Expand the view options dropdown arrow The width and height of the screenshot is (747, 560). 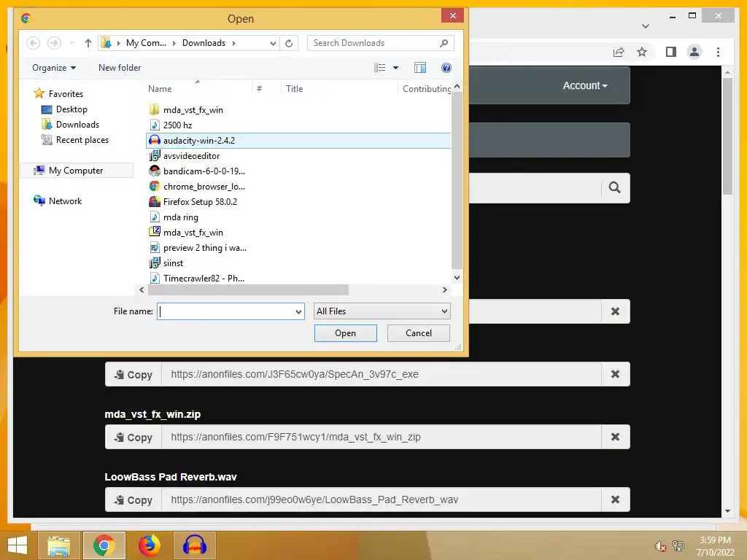pos(395,68)
